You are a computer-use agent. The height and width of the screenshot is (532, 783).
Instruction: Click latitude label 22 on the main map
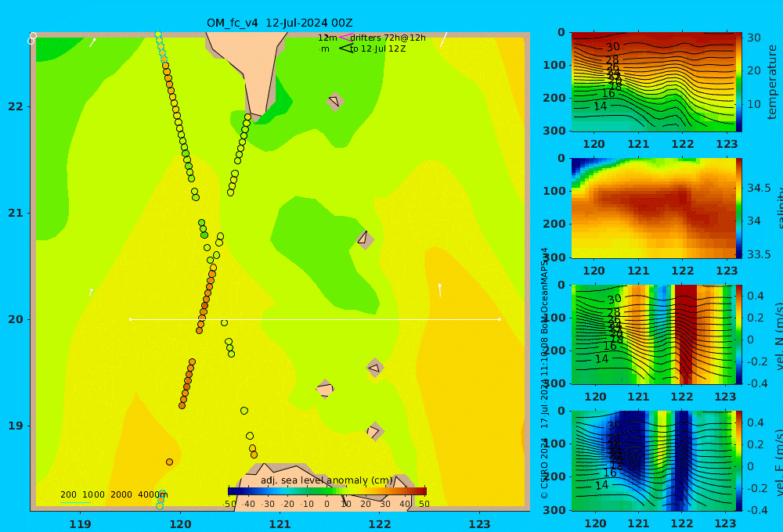pyautogui.click(x=16, y=106)
